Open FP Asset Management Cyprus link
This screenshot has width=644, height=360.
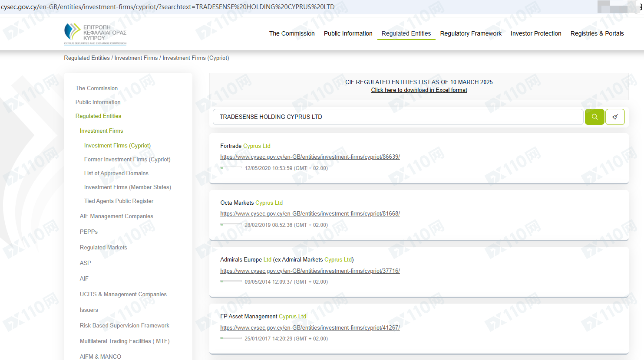pos(310,328)
